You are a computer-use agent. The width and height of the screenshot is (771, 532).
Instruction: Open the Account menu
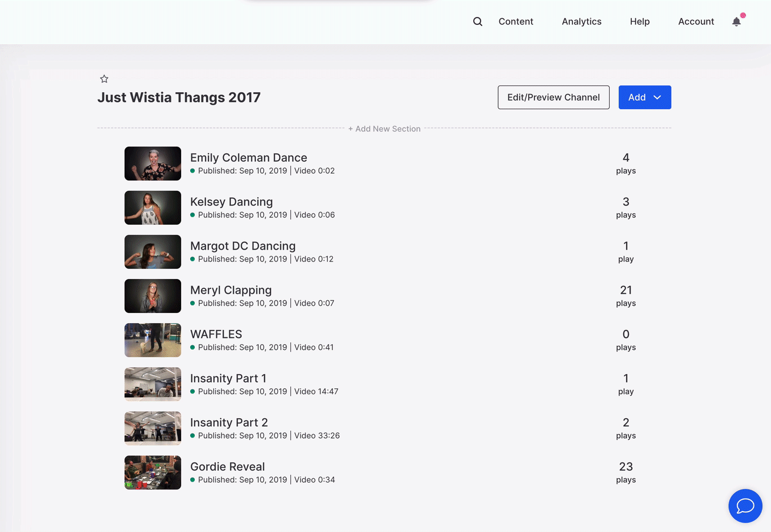click(x=696, y=22)
